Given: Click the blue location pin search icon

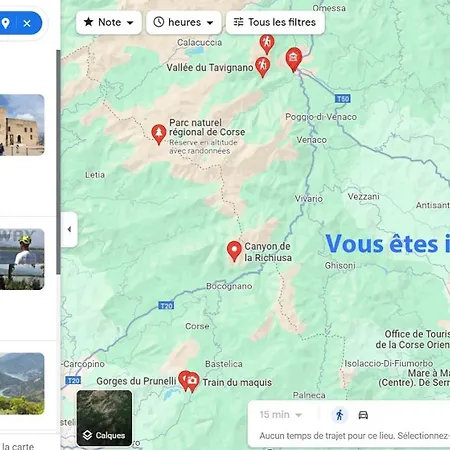Looking at the screenshot, I should tap(5, 23).
